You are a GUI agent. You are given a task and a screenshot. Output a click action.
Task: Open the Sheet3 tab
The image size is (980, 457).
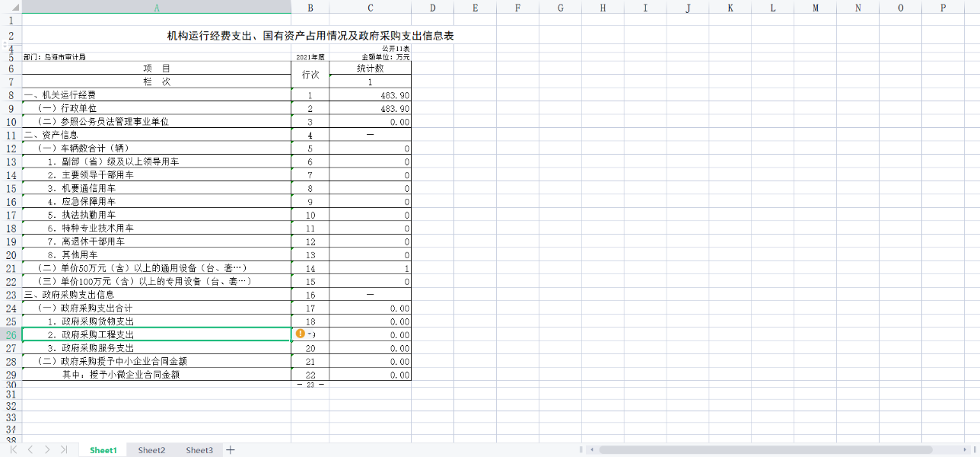(199, 450)
